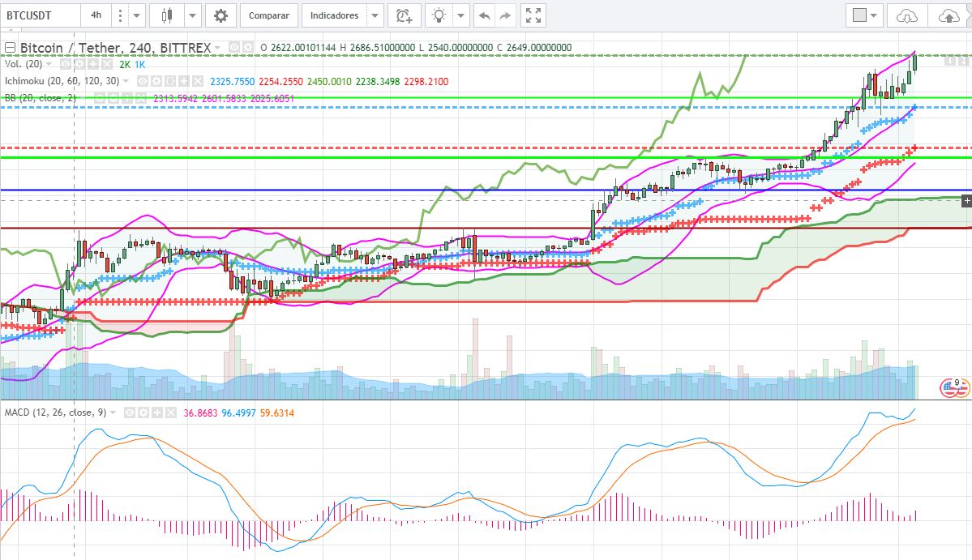Open settings gear for Vol. (20)
The image size is (972, 560).
[79, 64]
